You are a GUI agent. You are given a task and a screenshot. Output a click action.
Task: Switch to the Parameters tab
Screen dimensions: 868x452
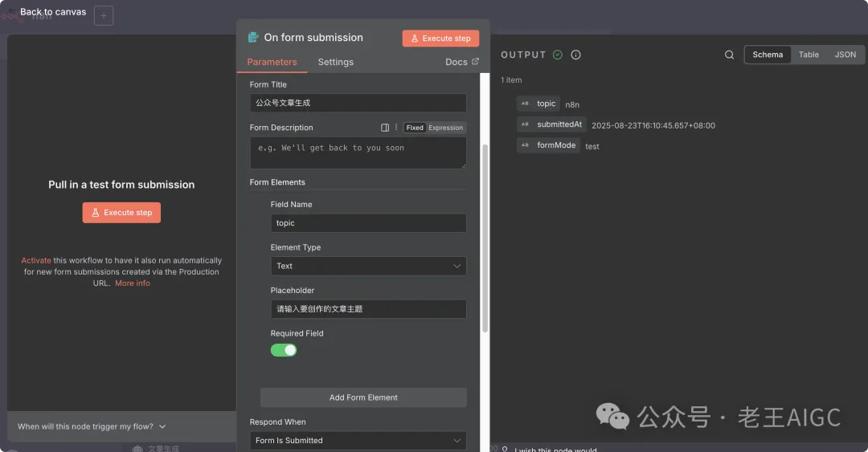coord(272,62)
